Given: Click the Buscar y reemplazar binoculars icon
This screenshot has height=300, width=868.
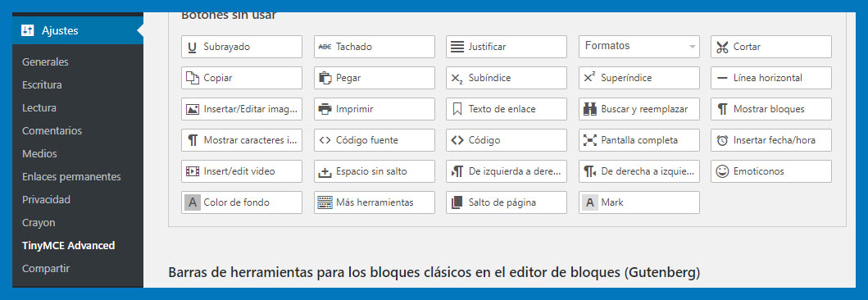Looking at the screenshot, I should [x=589, y=109].
